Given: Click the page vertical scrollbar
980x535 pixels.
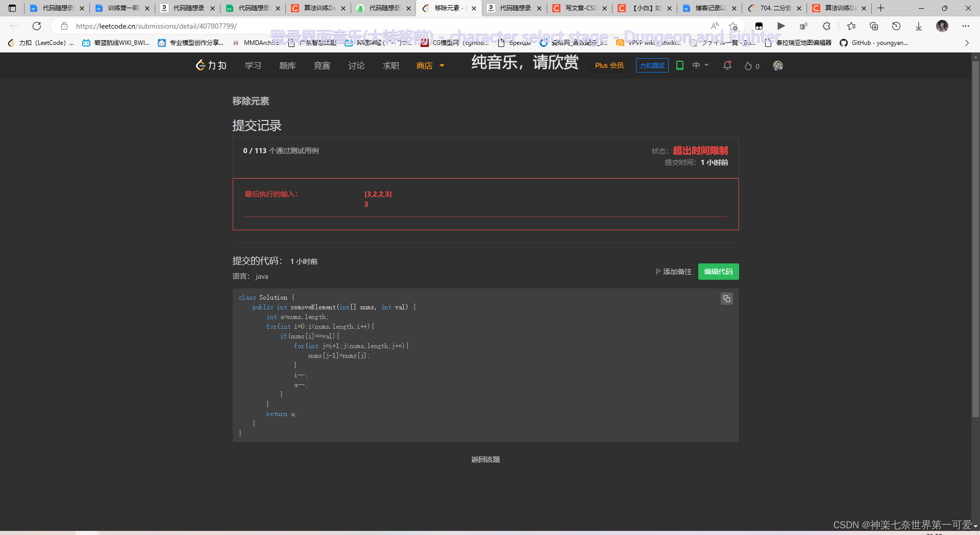Looking at the screenshot, I should 975,239.
